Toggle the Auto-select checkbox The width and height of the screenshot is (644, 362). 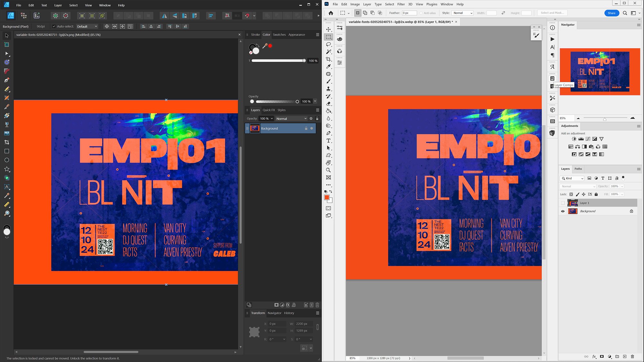[54, 26]
